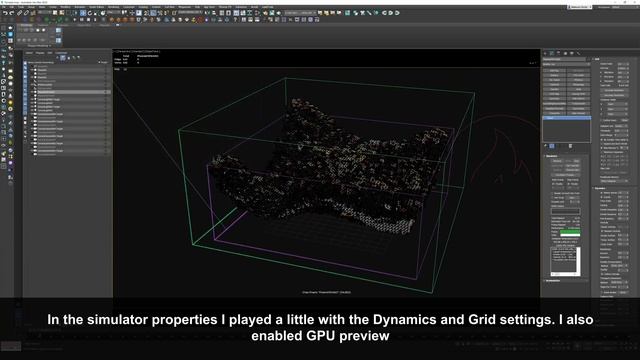Activate Select and Rotate tool
Image resolution: width=640 pixels, height=360 pixels.
click(x=90, y=13)
